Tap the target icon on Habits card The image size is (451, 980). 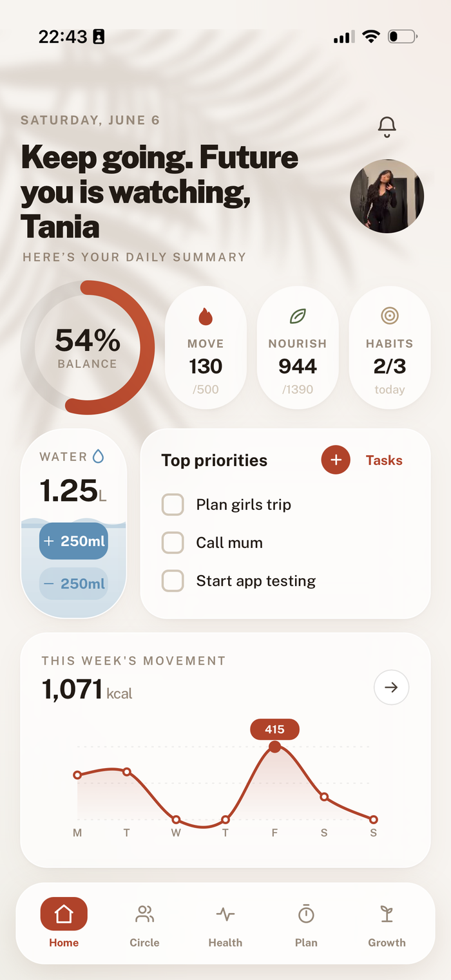[390, 316]
